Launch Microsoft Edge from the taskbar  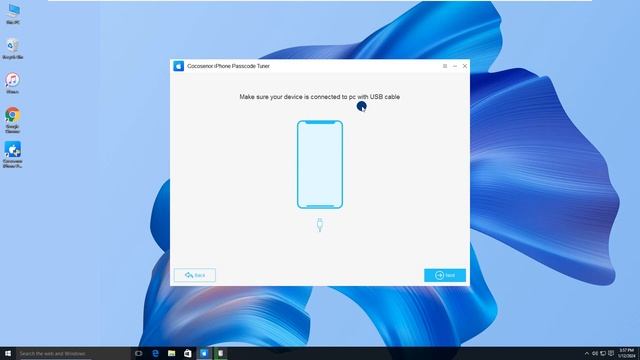(x=156, y=353)
